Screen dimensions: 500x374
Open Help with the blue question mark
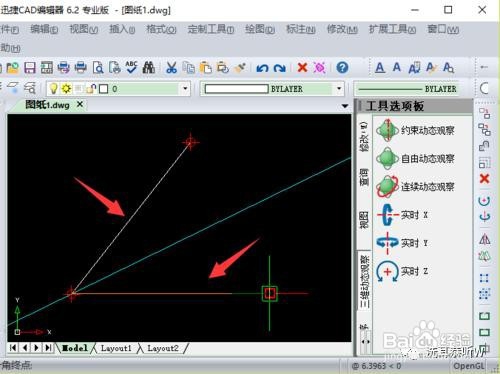342,68
